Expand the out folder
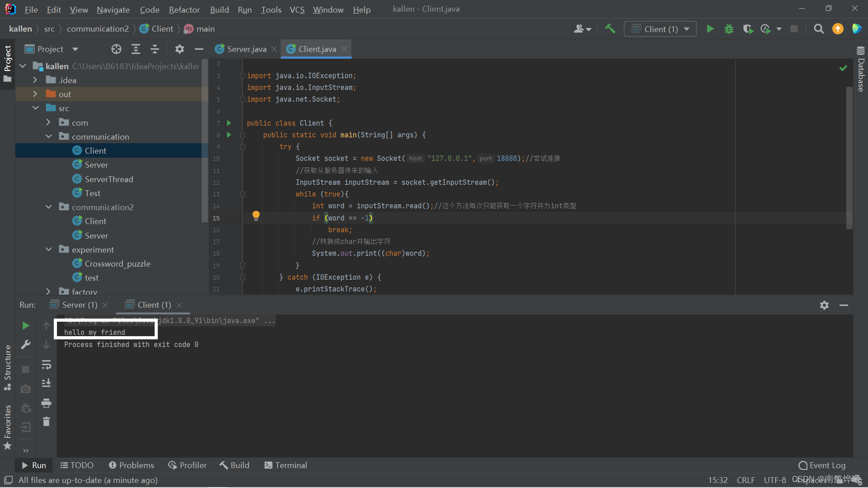The height and width of the screenshot is (488, 868). point(35,94)
